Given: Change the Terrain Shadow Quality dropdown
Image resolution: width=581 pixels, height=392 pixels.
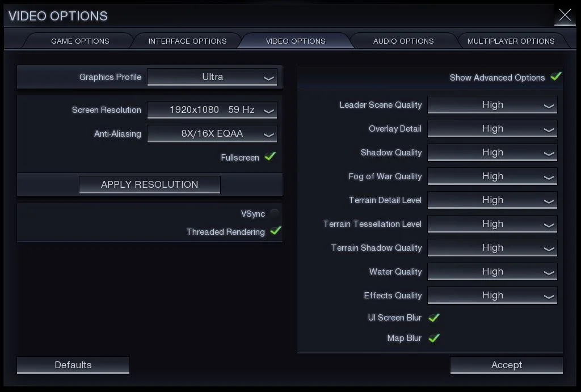Looking at the screenshot, I should point(492,248).
